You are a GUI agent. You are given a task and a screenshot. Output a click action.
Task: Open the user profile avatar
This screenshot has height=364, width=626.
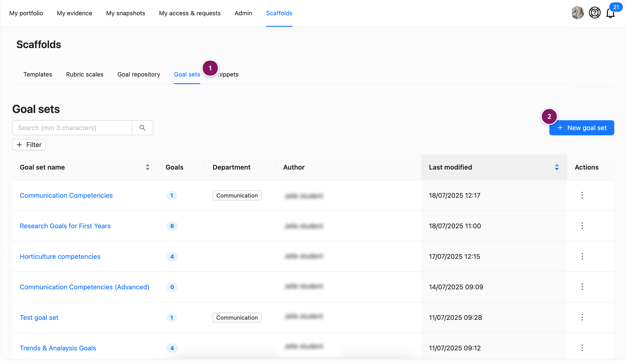[578, 13]
